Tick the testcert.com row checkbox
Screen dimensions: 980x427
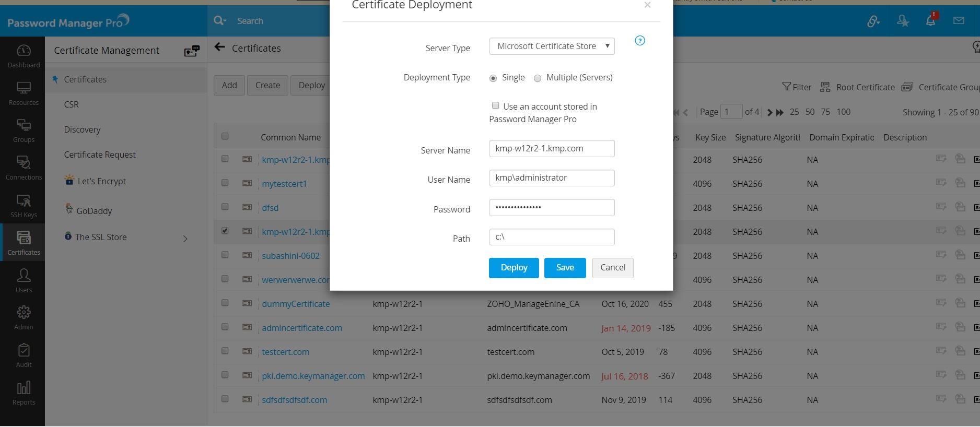[225, 351]
